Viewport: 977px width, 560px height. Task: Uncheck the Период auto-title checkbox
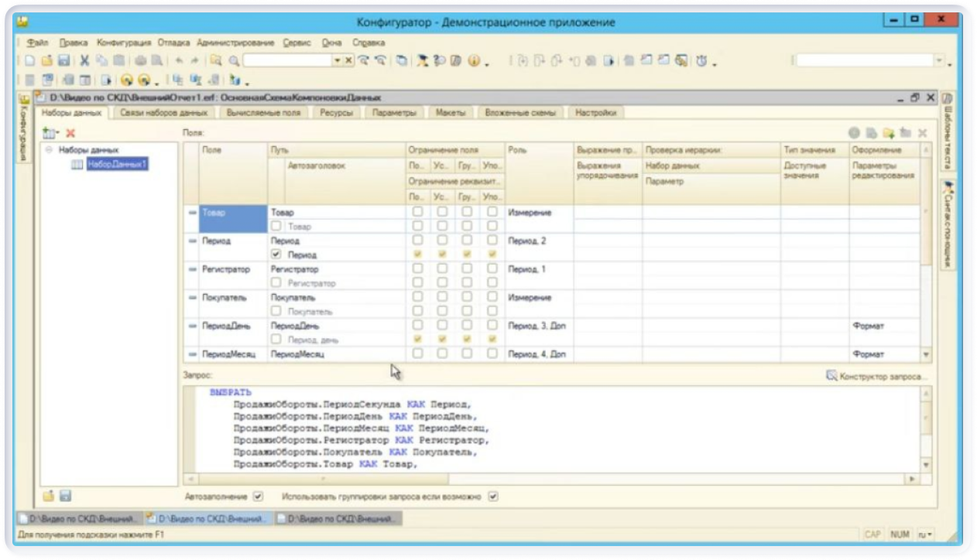coord(276,254)
